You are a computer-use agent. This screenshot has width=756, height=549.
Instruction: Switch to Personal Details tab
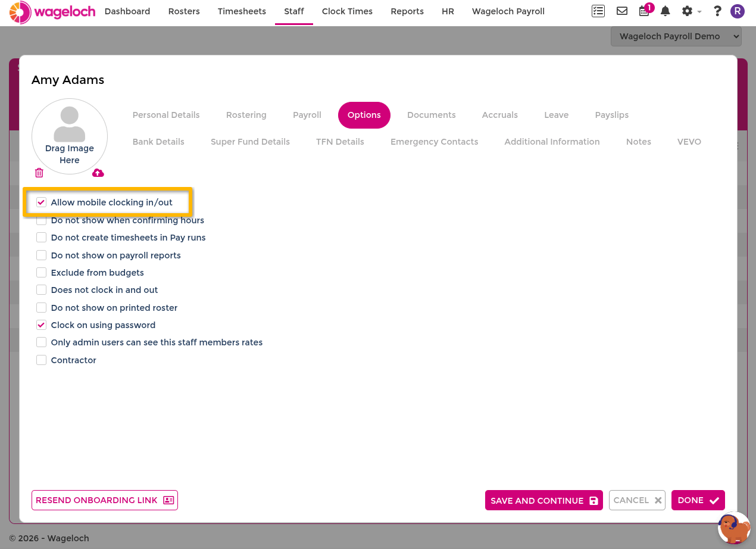tap(166, 115)
